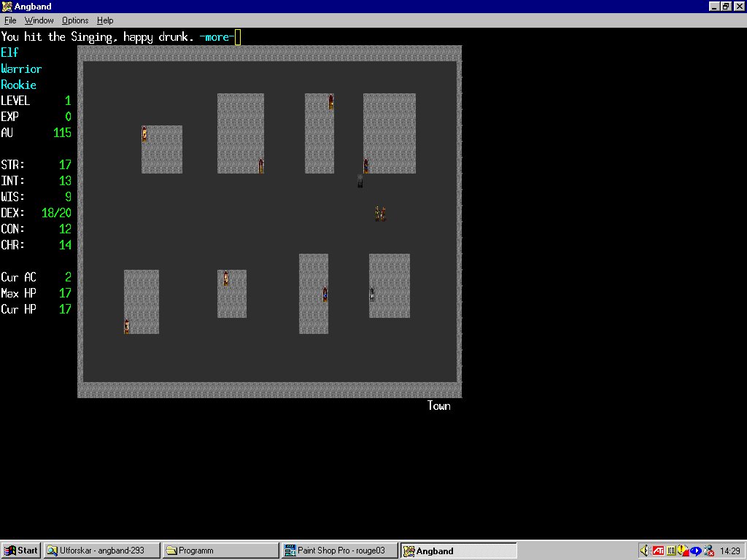Screen dimensions: 747x560
Task: Click the title label 'Rookie'
Action: [x=18, y=85]
